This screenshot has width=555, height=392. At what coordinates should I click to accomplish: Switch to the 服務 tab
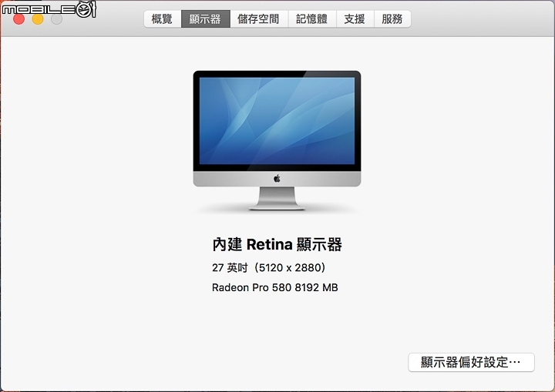[392, 18]
